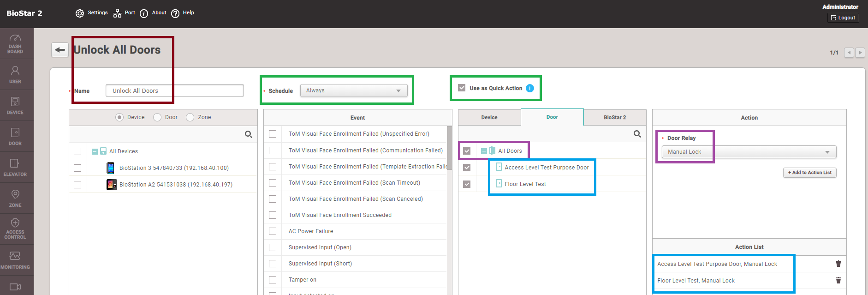Open Device section in sidebar
The image size is (868, 295).
click(15, 106)
